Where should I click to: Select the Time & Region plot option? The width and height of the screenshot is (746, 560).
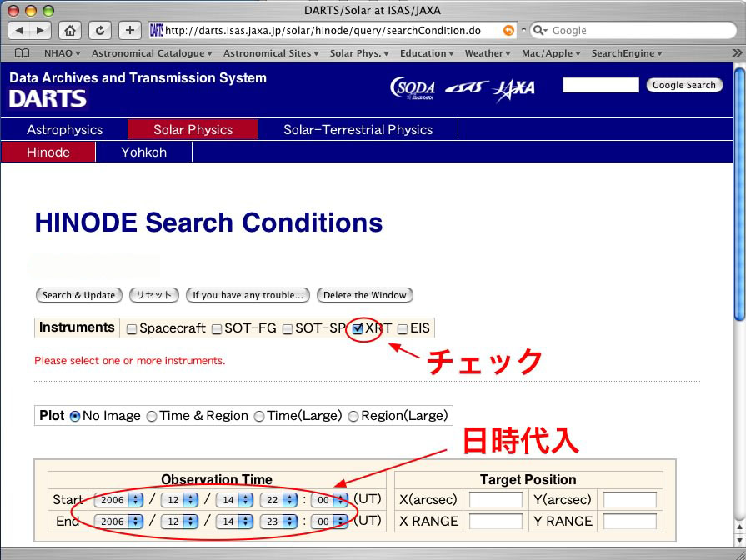tap(152, 416)
